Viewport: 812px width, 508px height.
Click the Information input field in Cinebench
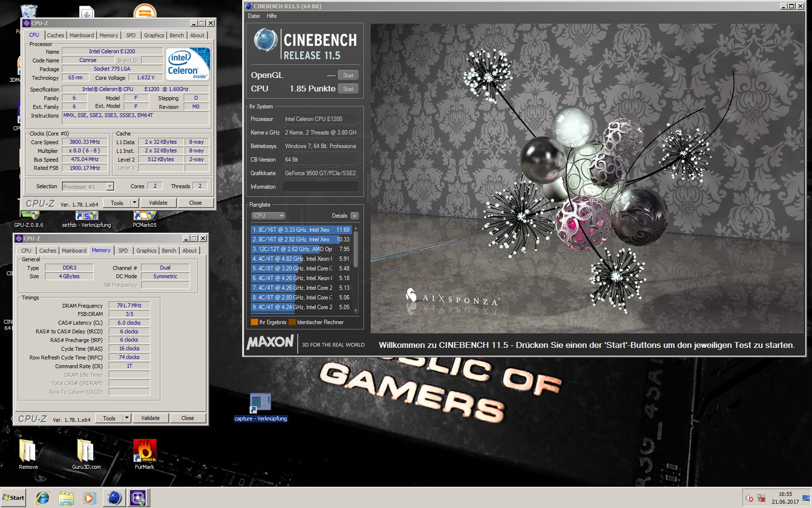coord(320,187)
